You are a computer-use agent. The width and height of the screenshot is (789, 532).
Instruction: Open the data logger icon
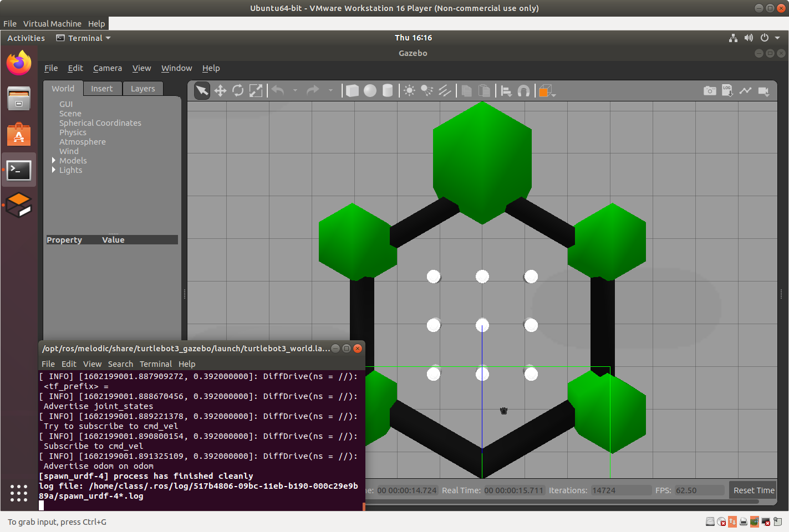point(727,90)
